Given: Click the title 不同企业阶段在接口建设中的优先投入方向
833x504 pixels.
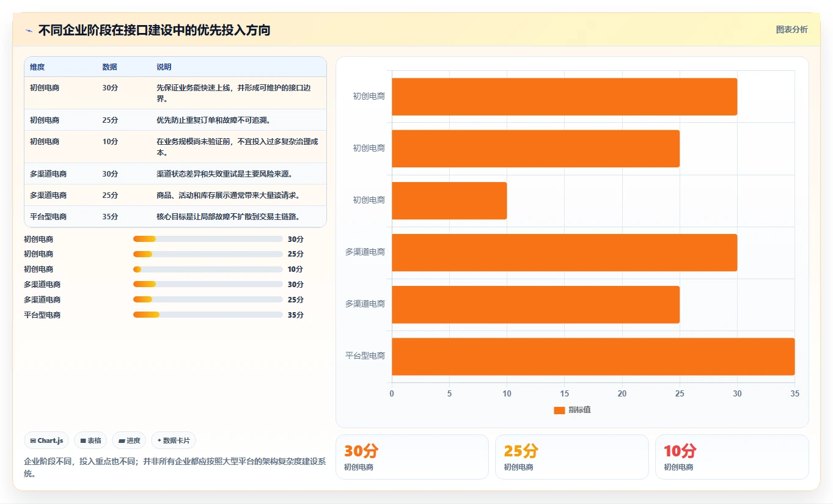Looking at the screenshot, I should [154, 31].
